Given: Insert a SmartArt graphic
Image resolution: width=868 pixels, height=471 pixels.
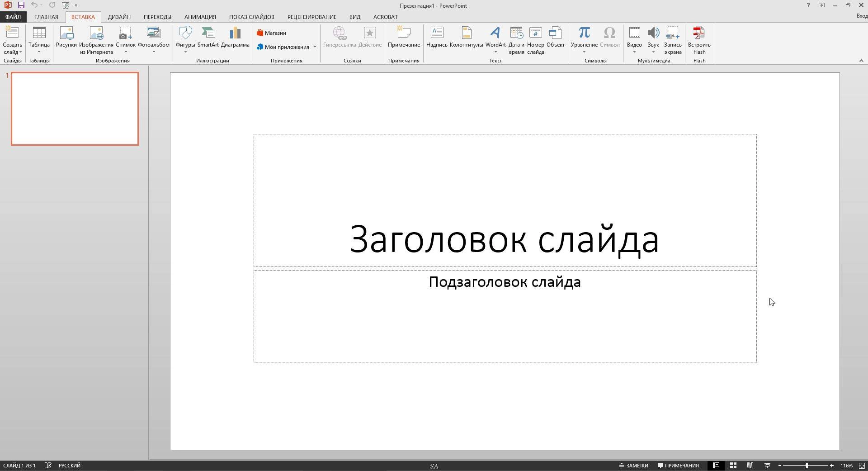Looking at the screenshot, I should 208,37.
